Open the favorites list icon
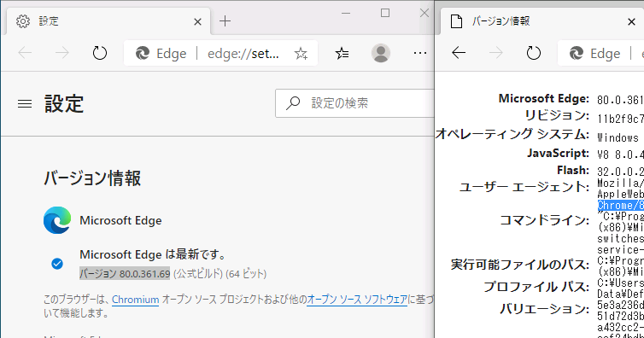This screenshot has height=338, width=644. click(342, 53)
